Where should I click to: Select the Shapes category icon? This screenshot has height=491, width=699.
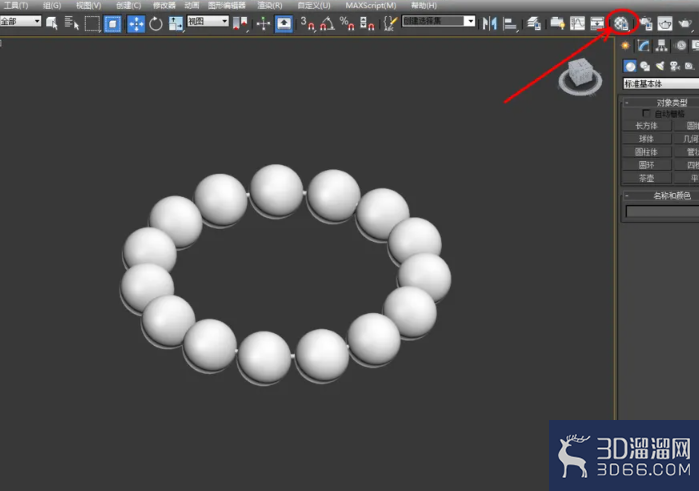(645, 66)
